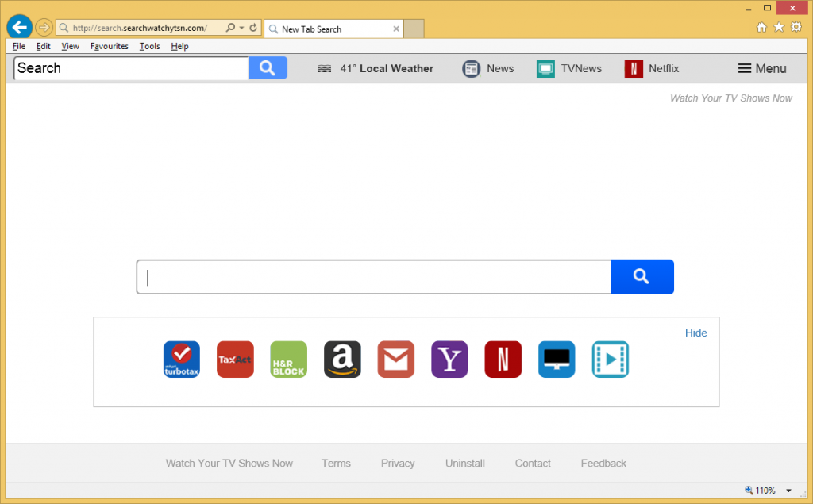The height and width of the screenshot is (504, 813).
Task: Click Watch Your TV Shows Now footer link
Action: pyautogui.click(x=229, y=463)
